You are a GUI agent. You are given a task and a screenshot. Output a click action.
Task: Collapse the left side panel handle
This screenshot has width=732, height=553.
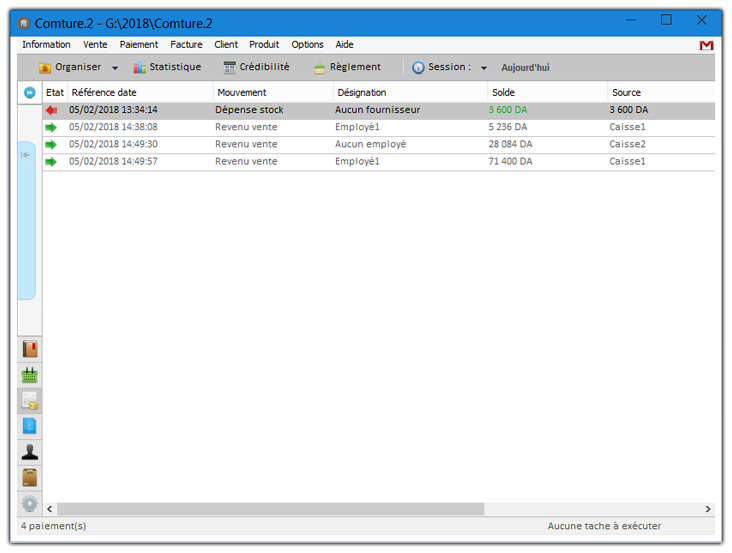tap(26, 155)
